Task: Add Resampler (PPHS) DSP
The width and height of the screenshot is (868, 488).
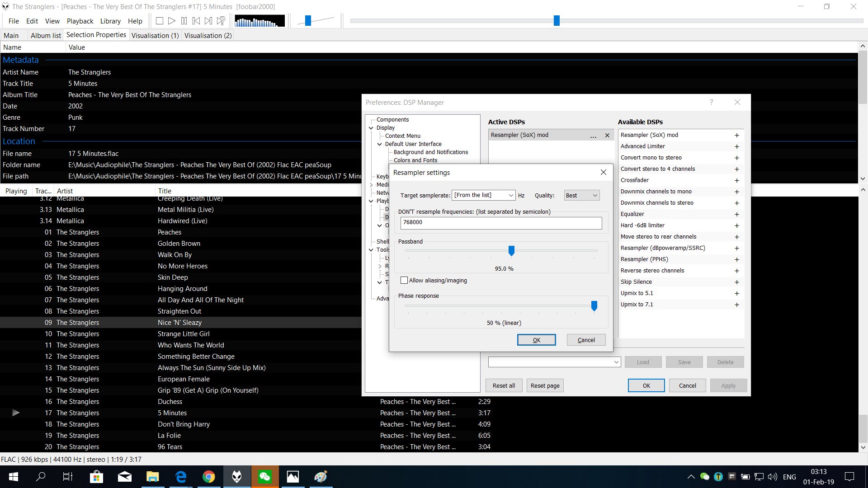Action: [x=736, y=259]
